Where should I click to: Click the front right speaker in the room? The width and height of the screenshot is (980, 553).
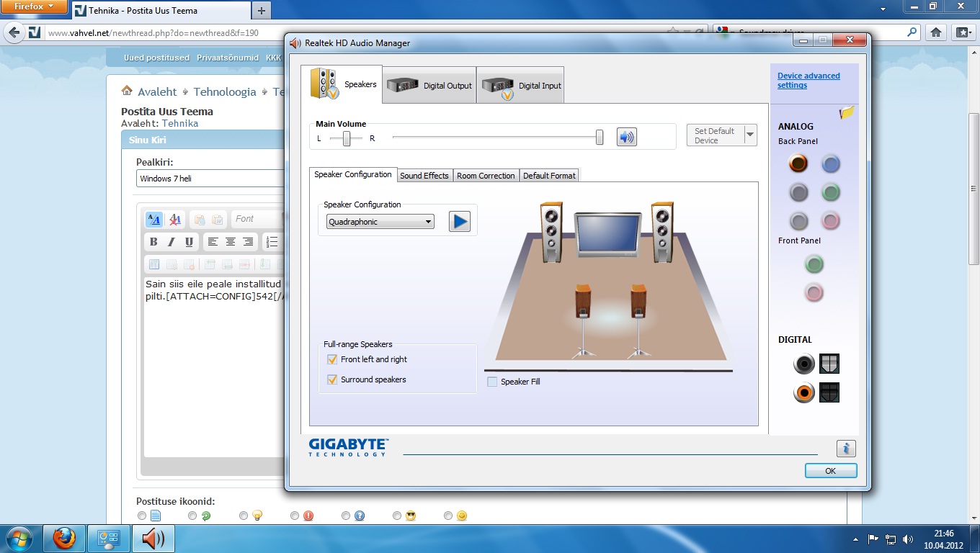(662, 232)
